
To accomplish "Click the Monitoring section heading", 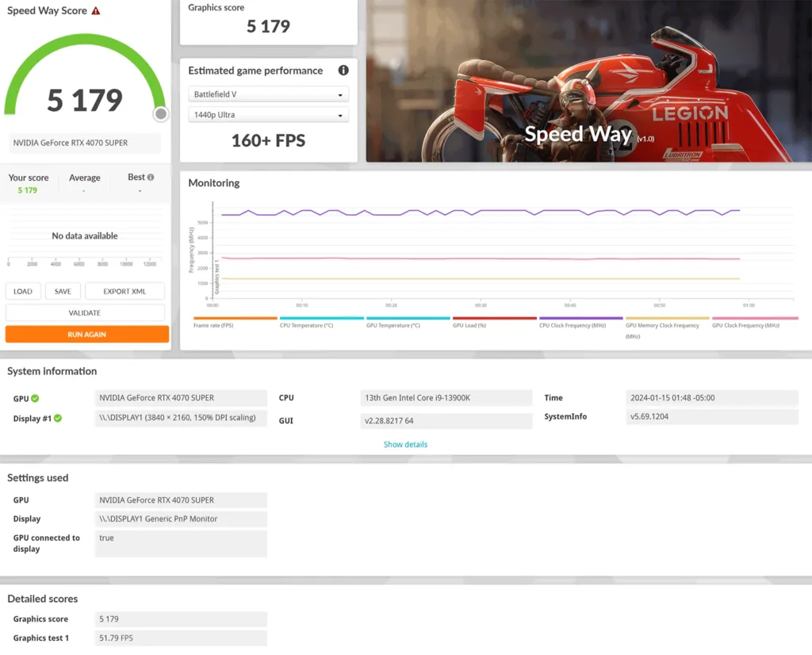I will tap(214, 182).
